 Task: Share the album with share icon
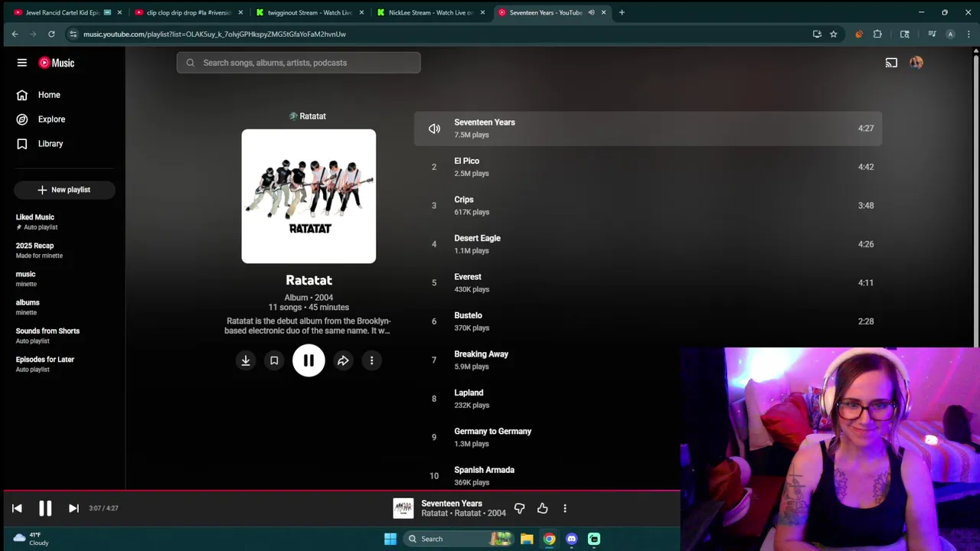(343, 360)
